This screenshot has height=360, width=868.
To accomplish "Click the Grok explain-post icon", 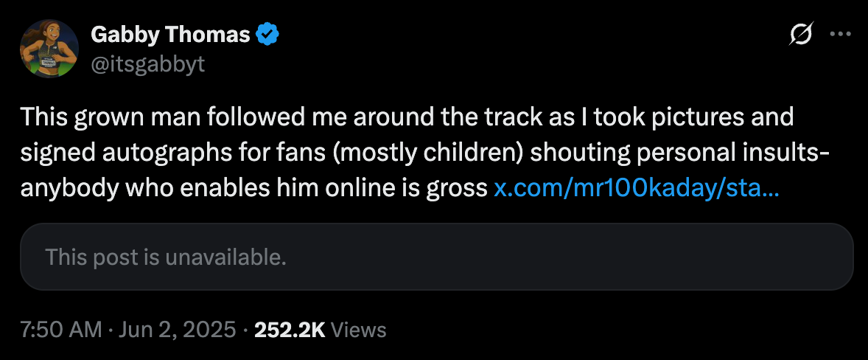I will pyautogui.click(x=801, y=34).
